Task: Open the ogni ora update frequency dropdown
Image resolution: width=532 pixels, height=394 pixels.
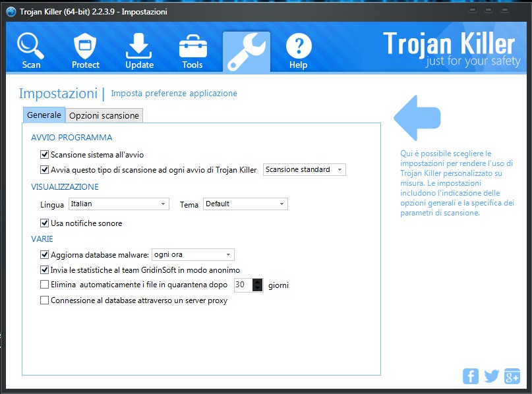Action: pos(192,254)
